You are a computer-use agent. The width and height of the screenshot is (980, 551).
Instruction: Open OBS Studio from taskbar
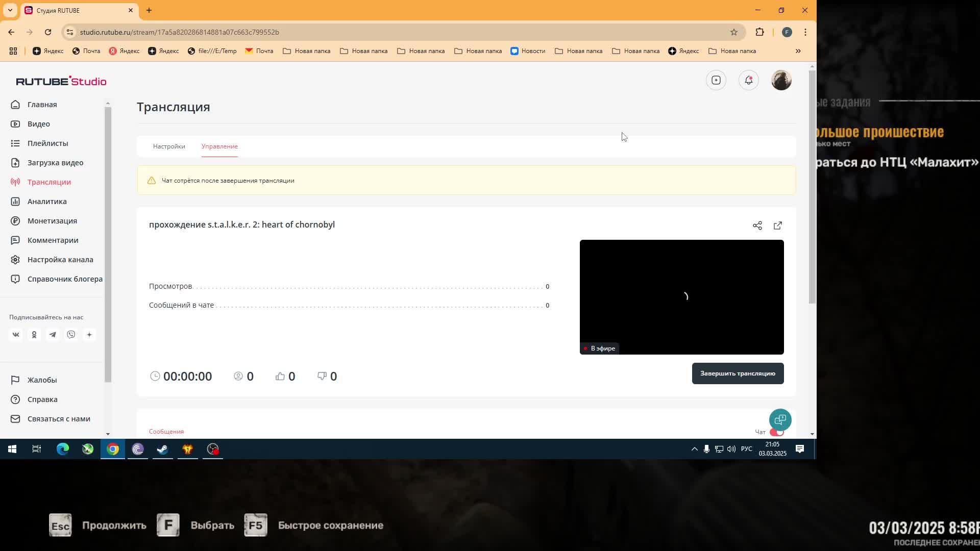click(213, 449)
